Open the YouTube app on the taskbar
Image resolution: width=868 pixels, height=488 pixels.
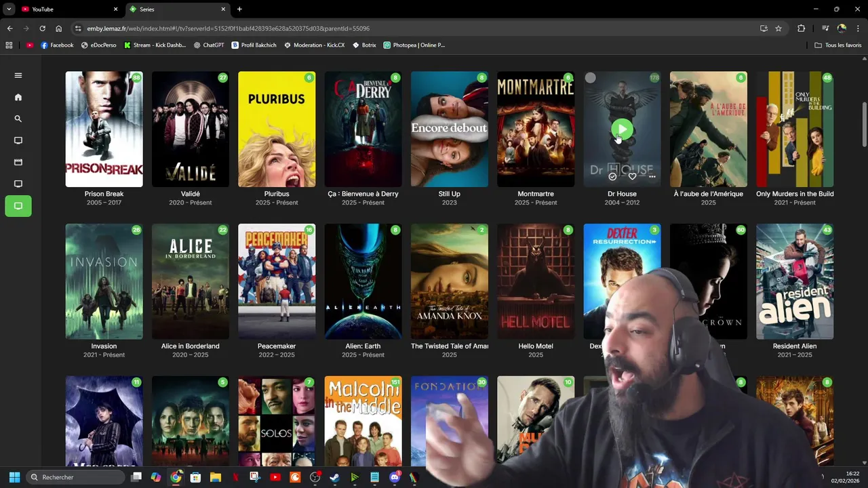click(275, 477)
